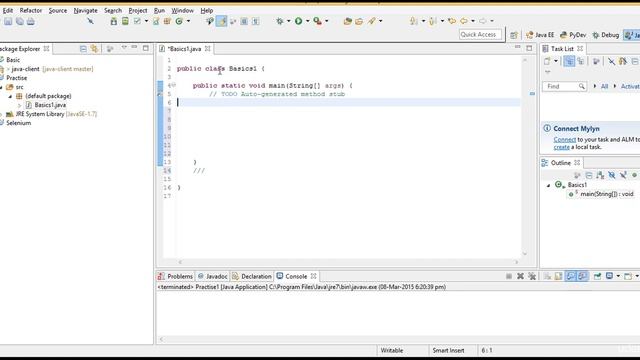Viewport: 640px width, 360px height.
Task: Switch to the Debug perspective
Action: coord(606,35)
